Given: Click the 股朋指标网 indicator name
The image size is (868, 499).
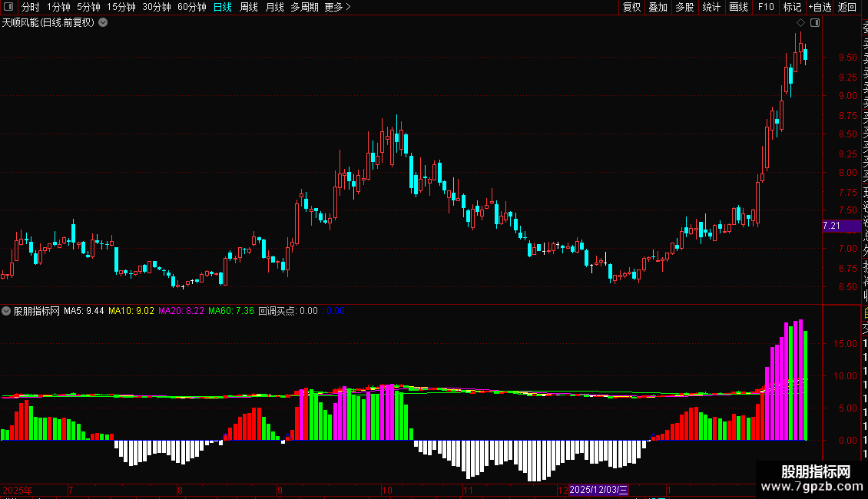Looking at the screenshot, I should 37,311.
